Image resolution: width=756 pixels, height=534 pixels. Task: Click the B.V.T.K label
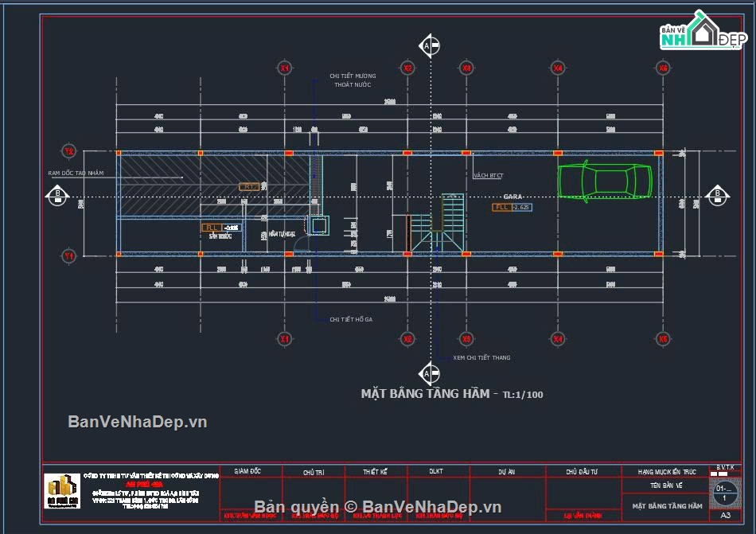coord(725,467)
